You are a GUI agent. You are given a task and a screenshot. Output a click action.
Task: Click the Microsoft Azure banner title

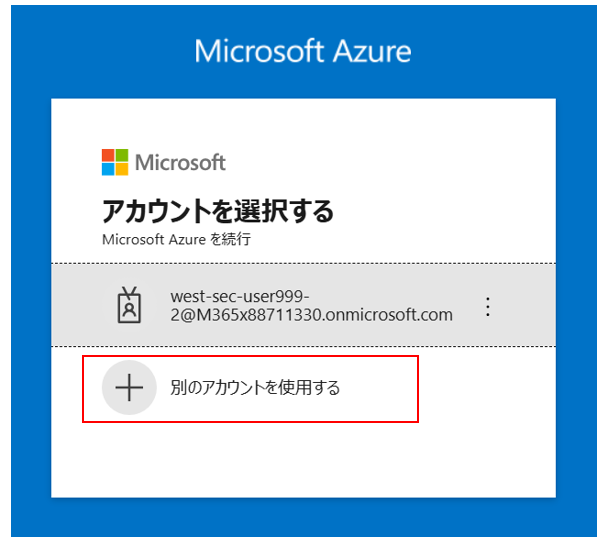click(x=303, y=51)
